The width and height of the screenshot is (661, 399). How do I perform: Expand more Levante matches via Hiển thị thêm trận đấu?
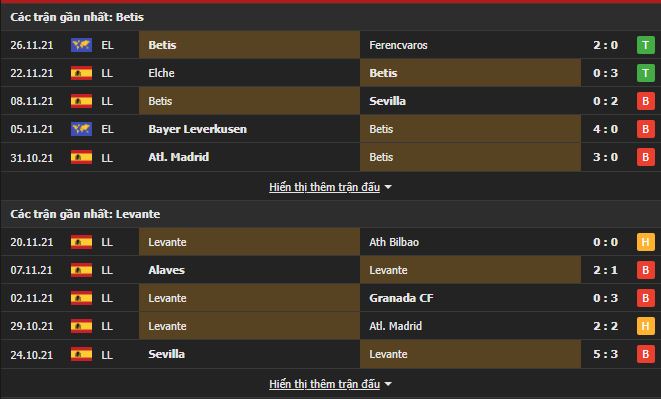point(324,384)
